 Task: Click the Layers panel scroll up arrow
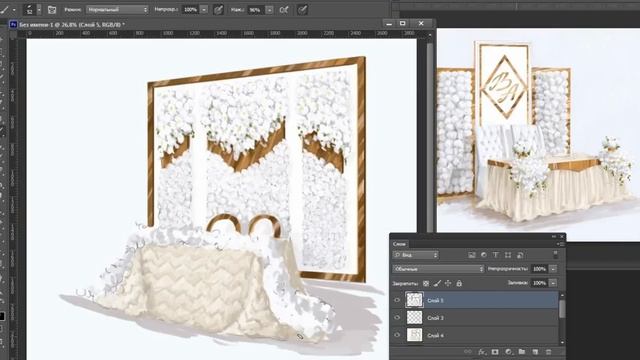click(562, 295)
